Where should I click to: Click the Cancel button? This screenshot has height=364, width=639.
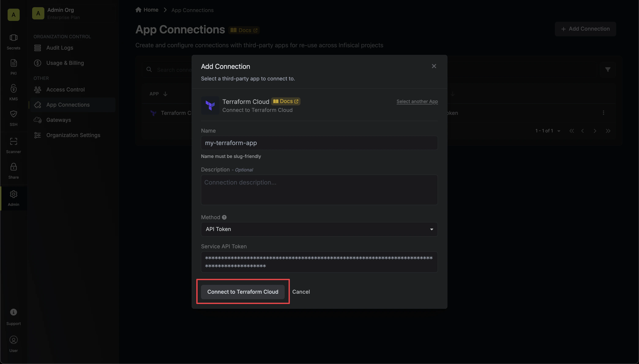[301, 292]
